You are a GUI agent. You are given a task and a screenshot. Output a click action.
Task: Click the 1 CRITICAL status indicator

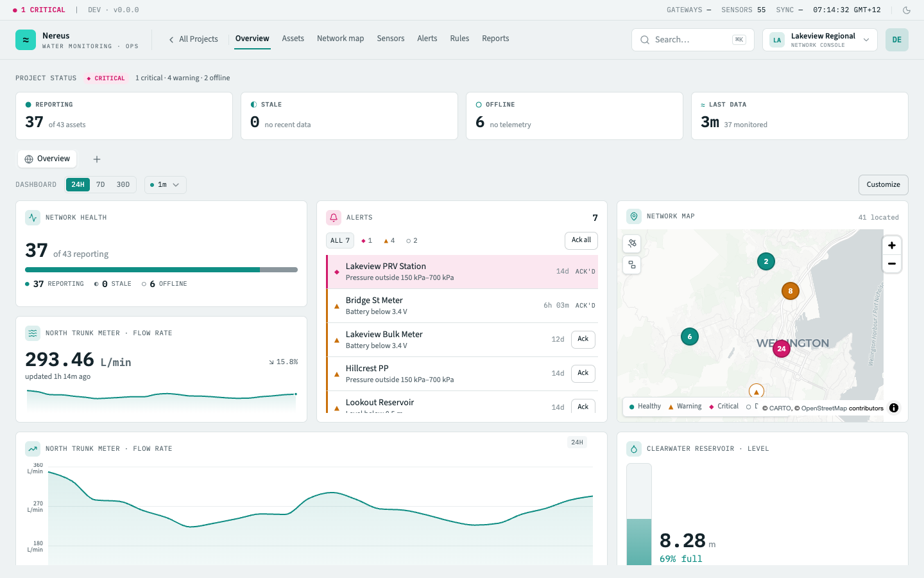point(39,10)
